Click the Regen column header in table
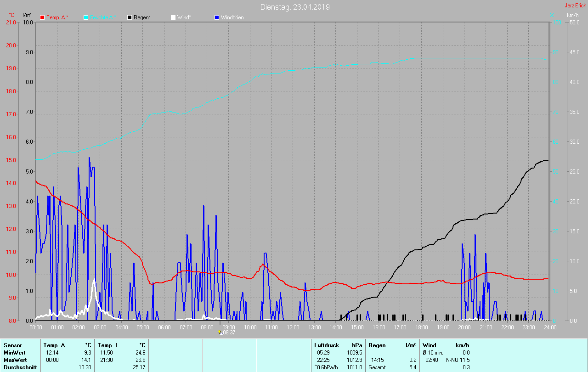Viewport: 588px width, 372px height. [377, 345]
